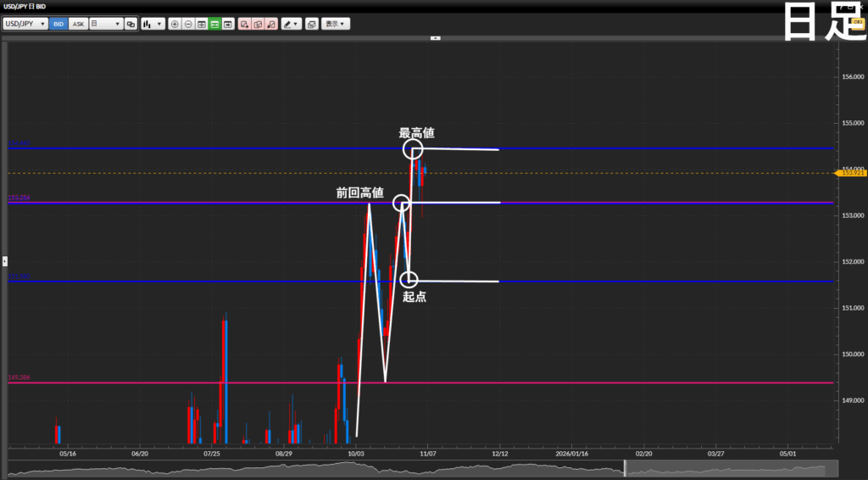Image resolution: width=868 pixels, height=480 pixels.
Task: Click the orange current price label
Action: (x=852, y=173)
